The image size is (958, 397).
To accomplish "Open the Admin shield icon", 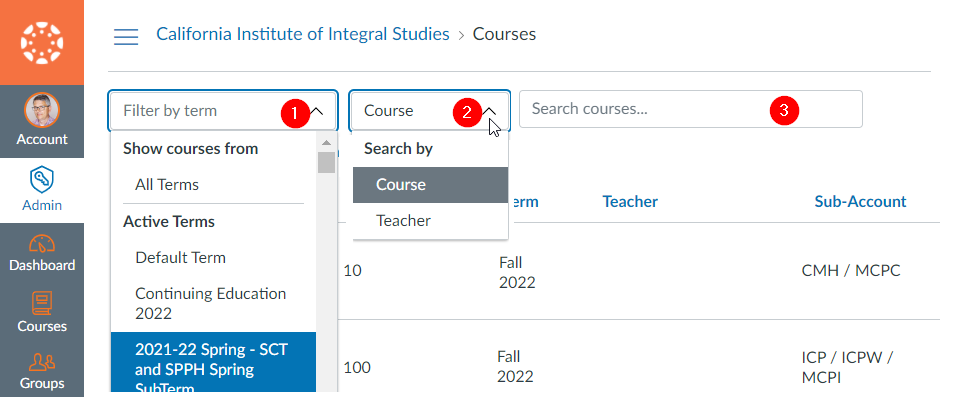I will point(42,180).
